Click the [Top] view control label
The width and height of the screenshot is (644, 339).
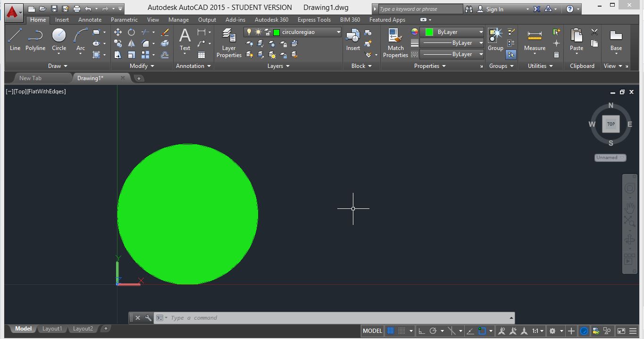[20, 91]
